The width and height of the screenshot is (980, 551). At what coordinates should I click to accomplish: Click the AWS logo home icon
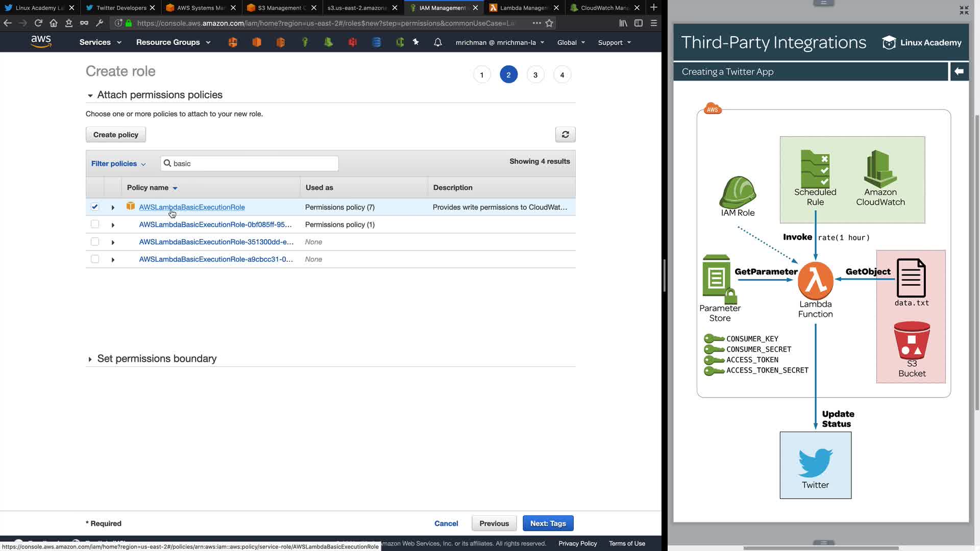click(41, 42)
